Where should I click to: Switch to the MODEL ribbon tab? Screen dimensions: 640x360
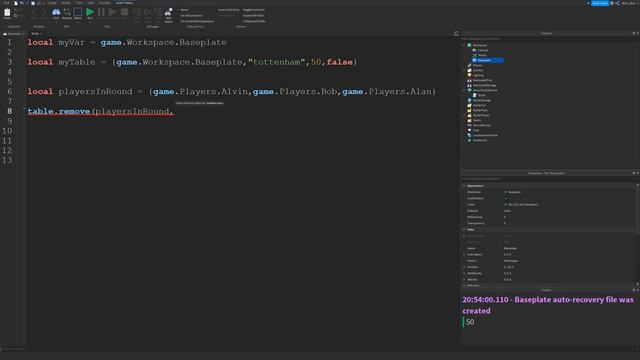[x=66, y=3]
